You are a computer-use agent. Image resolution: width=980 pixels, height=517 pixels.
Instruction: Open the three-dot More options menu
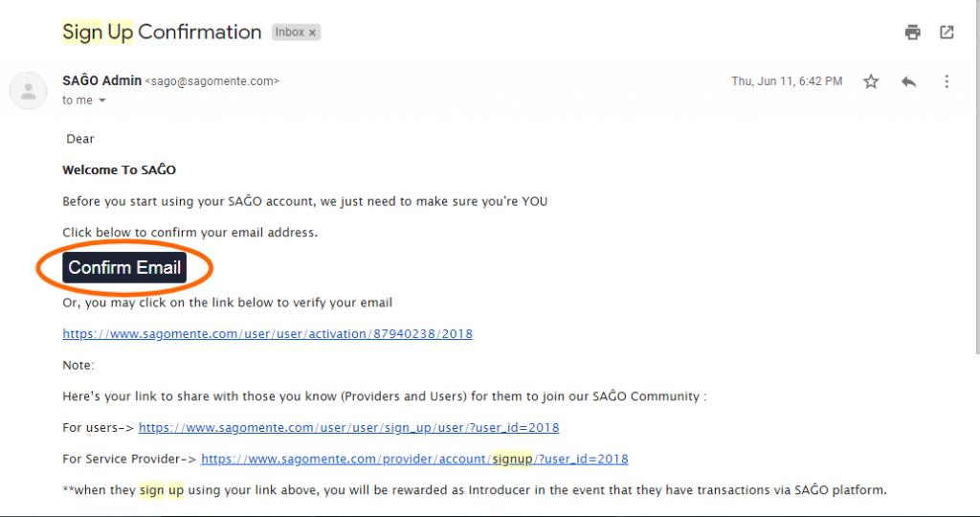[947, 82]
